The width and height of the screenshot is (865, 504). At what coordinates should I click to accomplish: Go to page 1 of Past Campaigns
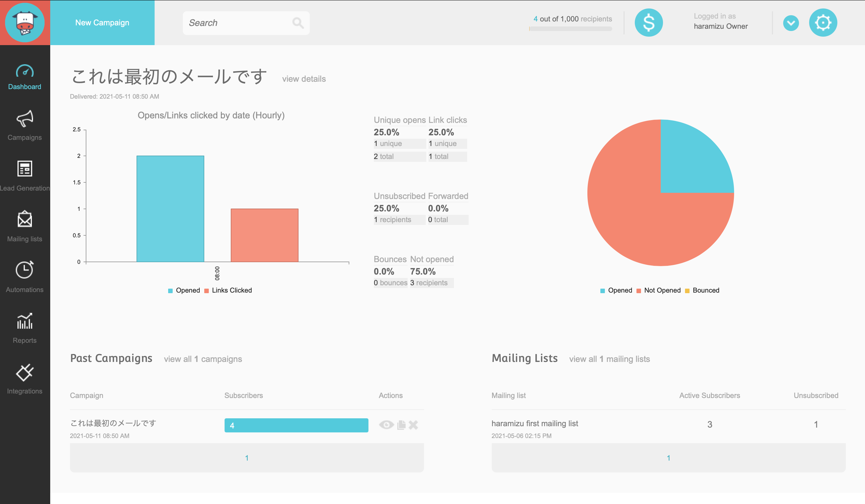[247, 458]
